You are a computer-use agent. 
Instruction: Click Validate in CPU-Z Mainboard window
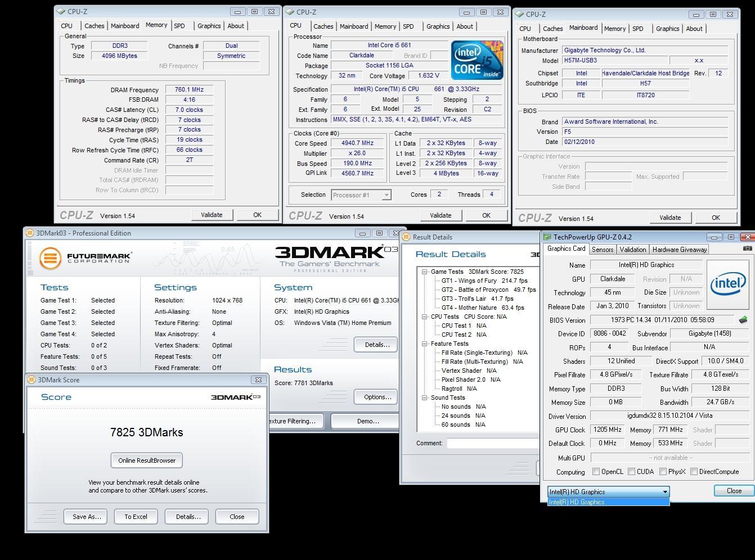[670, 218]
